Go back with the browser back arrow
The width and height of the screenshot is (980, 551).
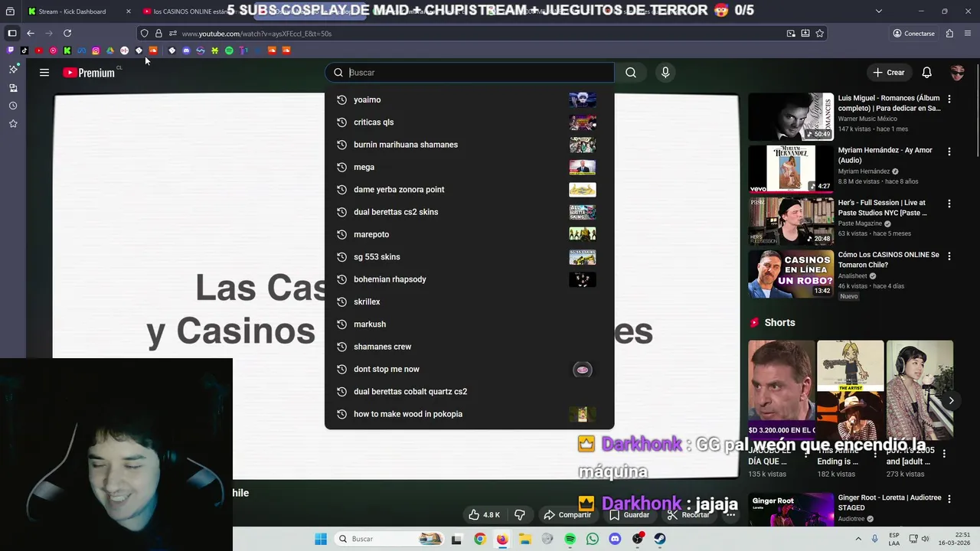click(x=31, y=34)
